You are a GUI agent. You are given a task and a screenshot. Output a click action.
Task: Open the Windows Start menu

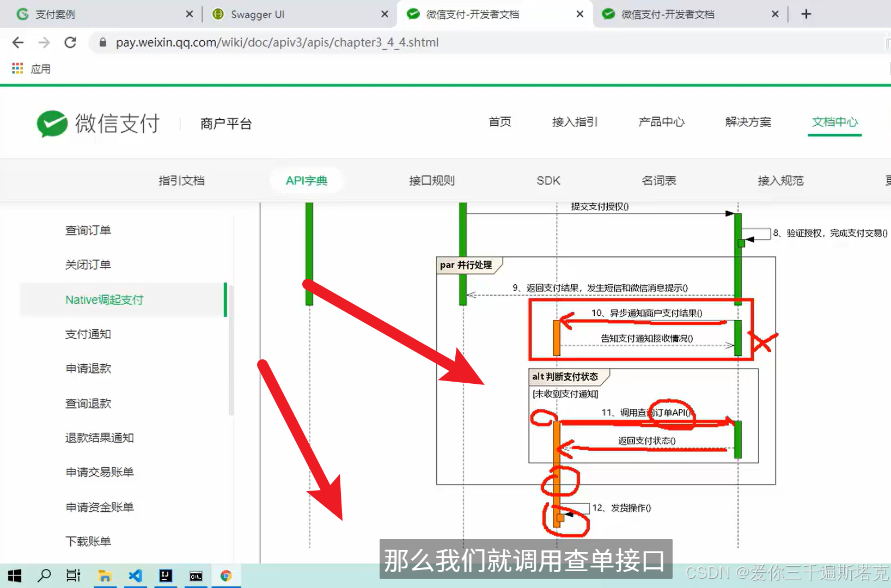pos(15,575)
